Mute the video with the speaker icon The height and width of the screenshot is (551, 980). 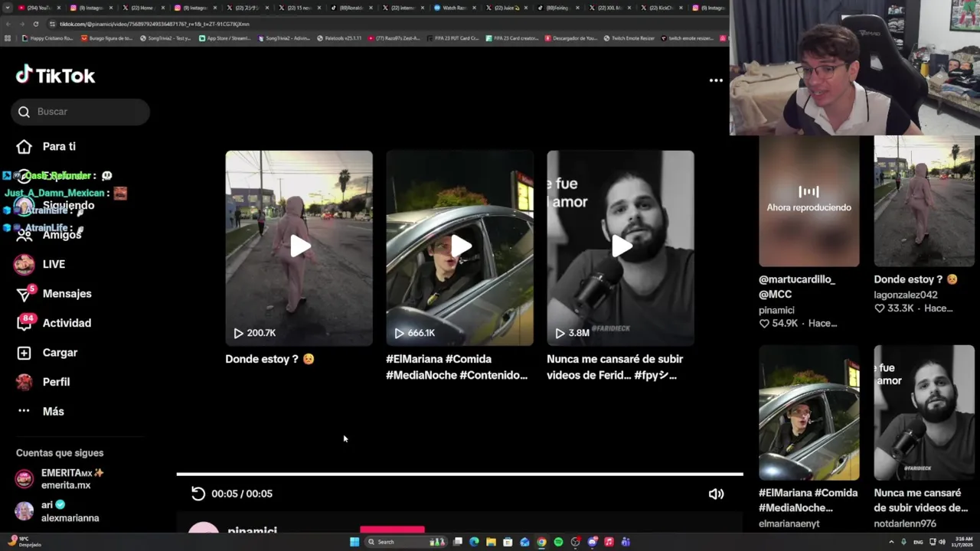(x=716, y=494)
